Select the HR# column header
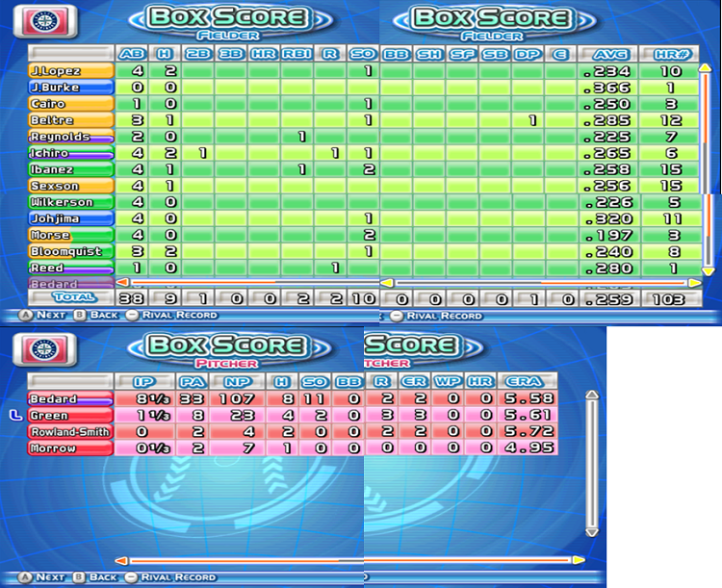Viewport: 722px width, 588px height. coord(670,54)
